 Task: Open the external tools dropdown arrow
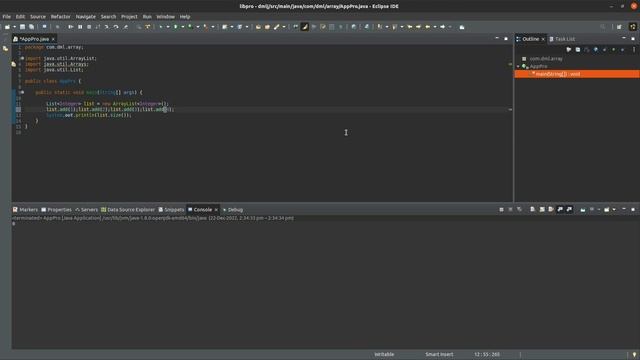[213, 27]
